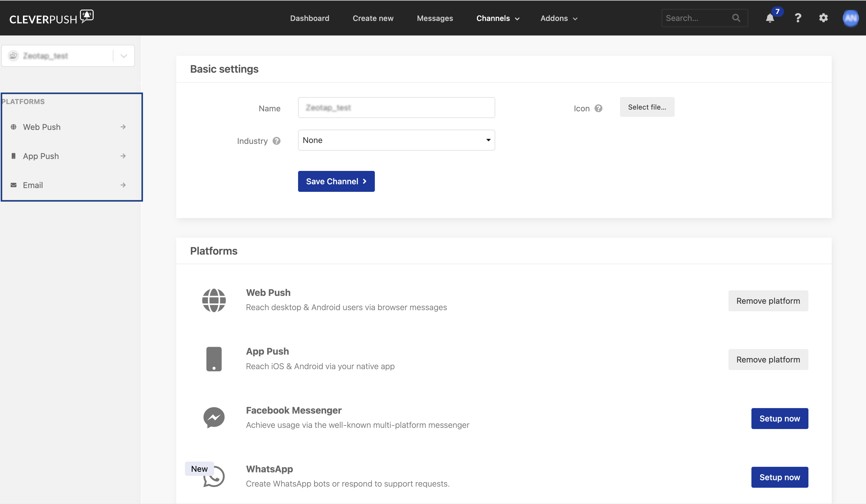Expand the Email sidebar arrow
The image size is (866, 504).
(123, 185)
